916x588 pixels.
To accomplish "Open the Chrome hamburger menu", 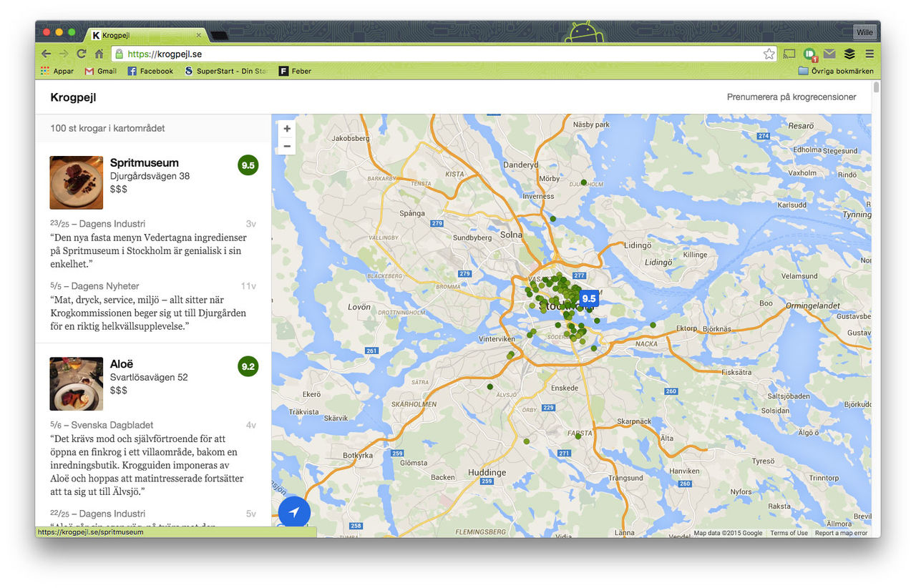I will click(869, 54).
